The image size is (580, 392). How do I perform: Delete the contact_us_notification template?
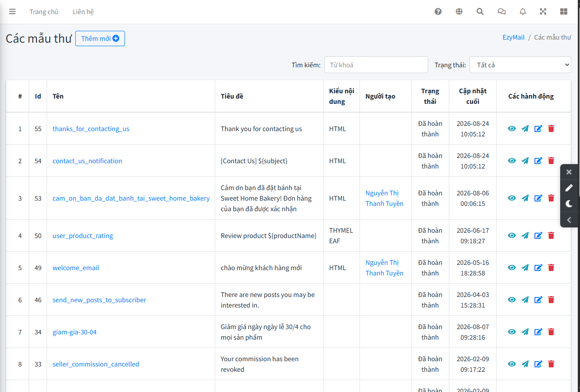551,161
